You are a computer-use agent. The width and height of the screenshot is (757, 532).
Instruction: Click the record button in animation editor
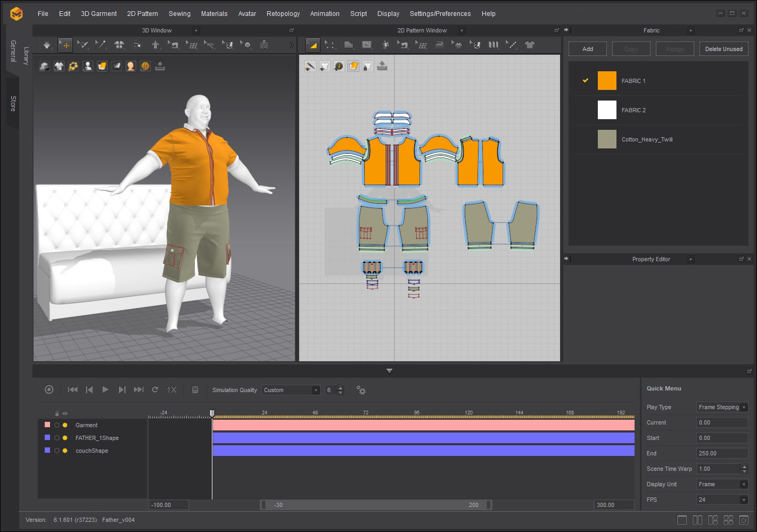coord(49,390)
